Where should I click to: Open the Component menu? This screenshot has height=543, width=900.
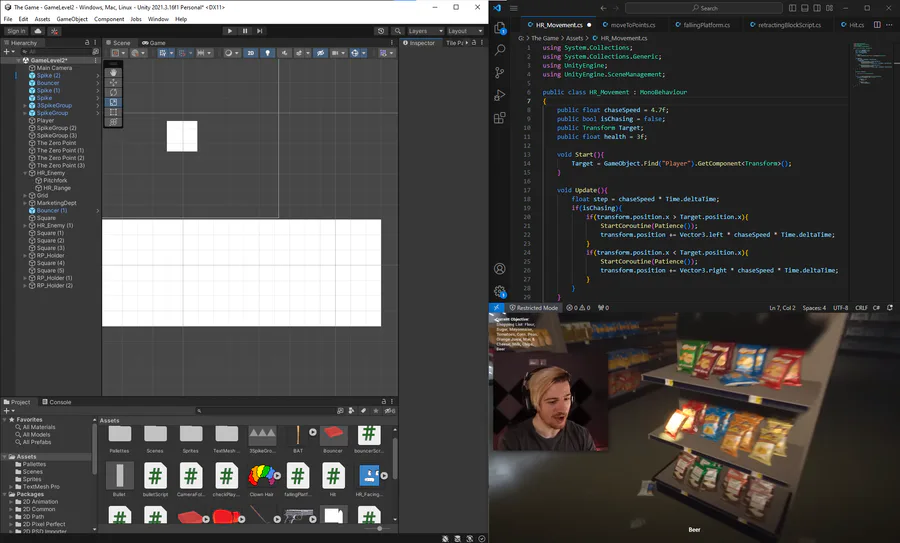(x=109, y=19)
